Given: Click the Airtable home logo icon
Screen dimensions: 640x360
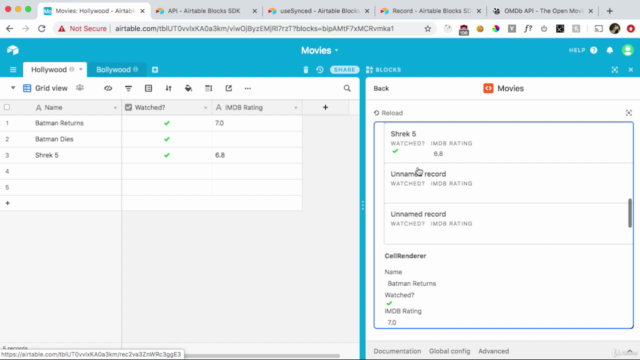Looking at the screenshot, I should click(13, 50).
